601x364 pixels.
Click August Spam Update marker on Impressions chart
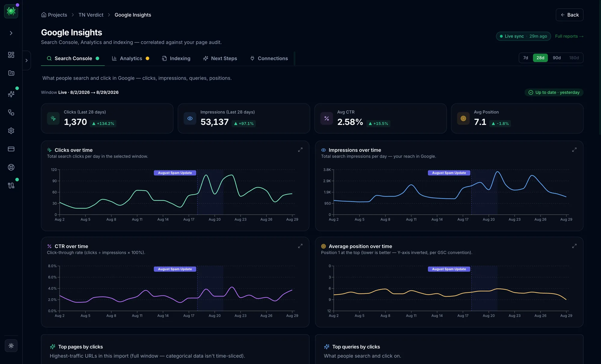pyautogui.click(x=449, y=173)
